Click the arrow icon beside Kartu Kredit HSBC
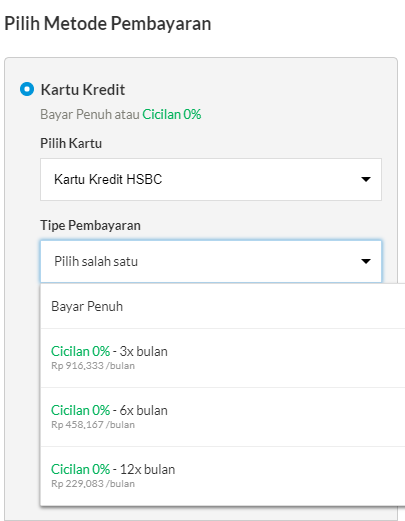This screenshot has height=521, width=405. click(366, 179)
